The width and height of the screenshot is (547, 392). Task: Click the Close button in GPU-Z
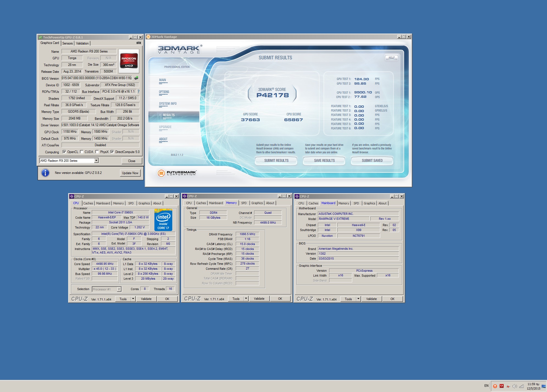click(132, 161)
